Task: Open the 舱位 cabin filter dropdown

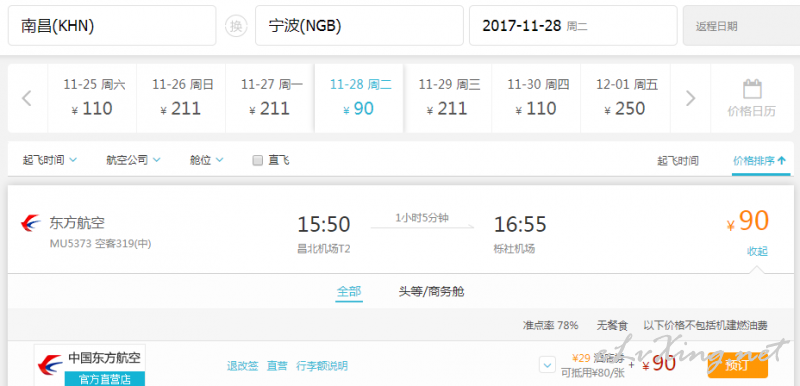Action: point(206,160)
